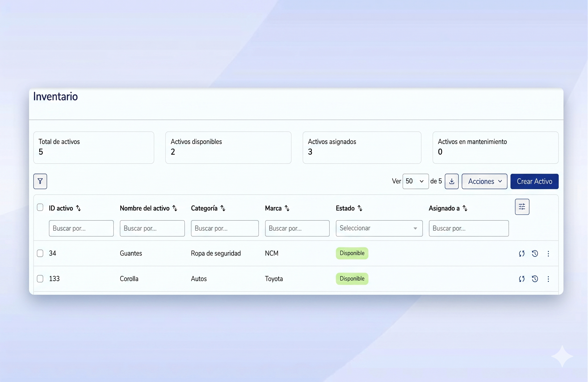This screenshot has height=382, width=588.
Task: Sort by Categoría arrows icon
Action: tap(223, 208)
